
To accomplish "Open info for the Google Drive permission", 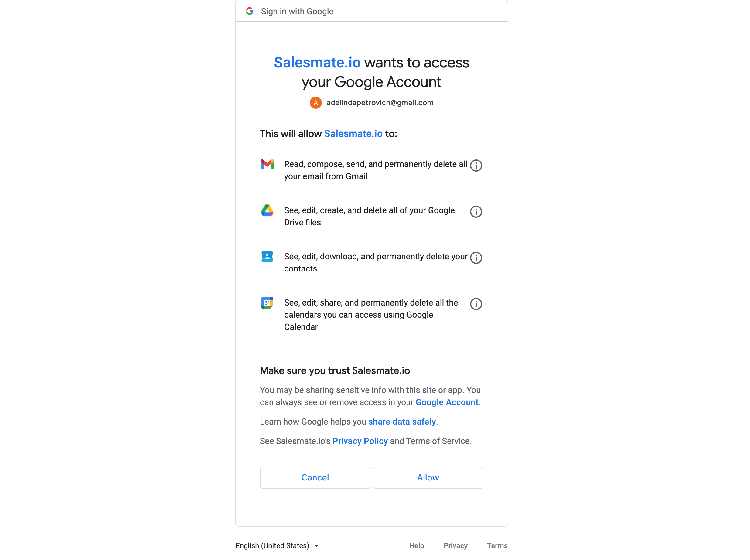I will [x=476, y=212].
